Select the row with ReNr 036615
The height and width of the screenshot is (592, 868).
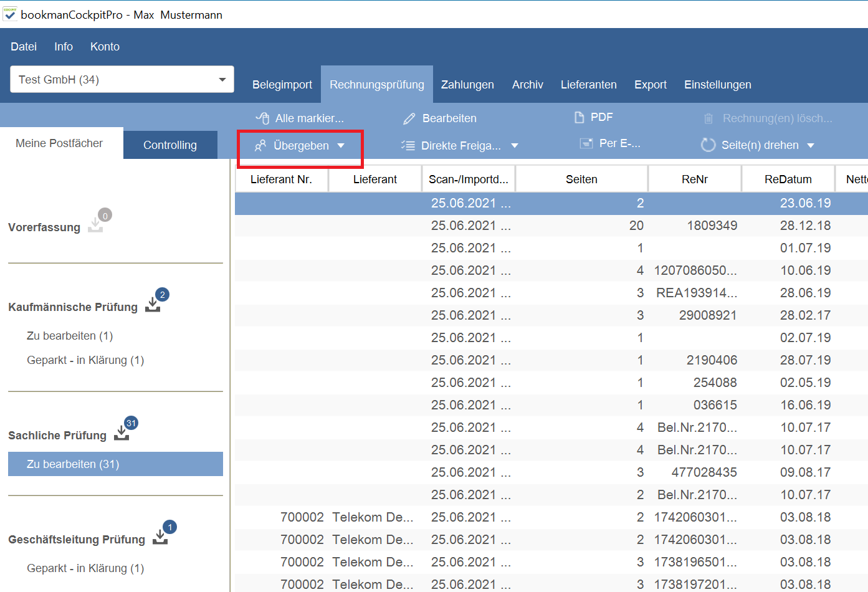(551, 405)
